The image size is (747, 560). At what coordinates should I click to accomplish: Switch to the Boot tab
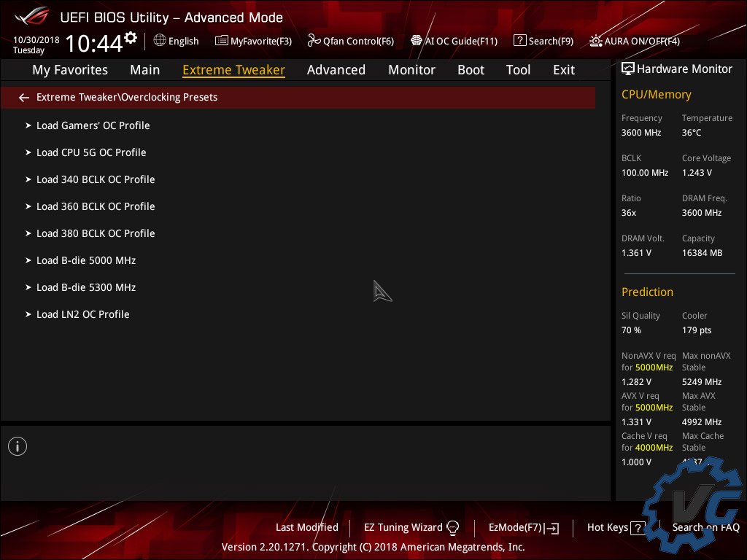pos(471,70)
